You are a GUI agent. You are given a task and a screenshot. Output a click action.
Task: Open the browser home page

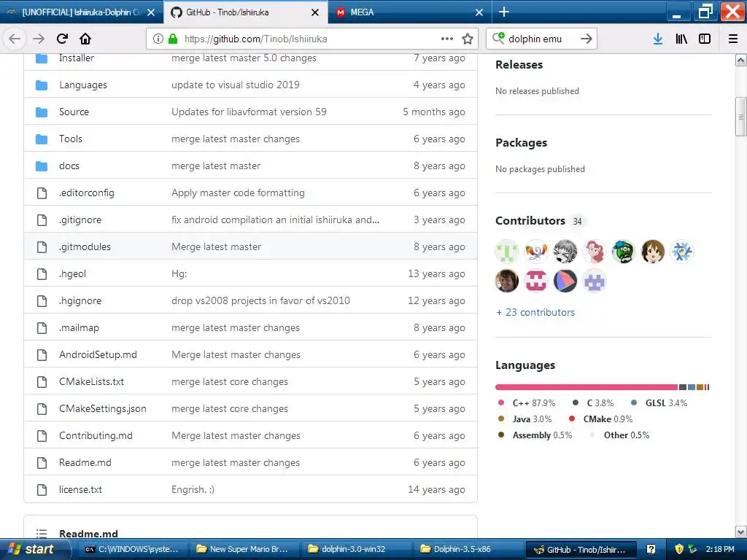[85, 39]
